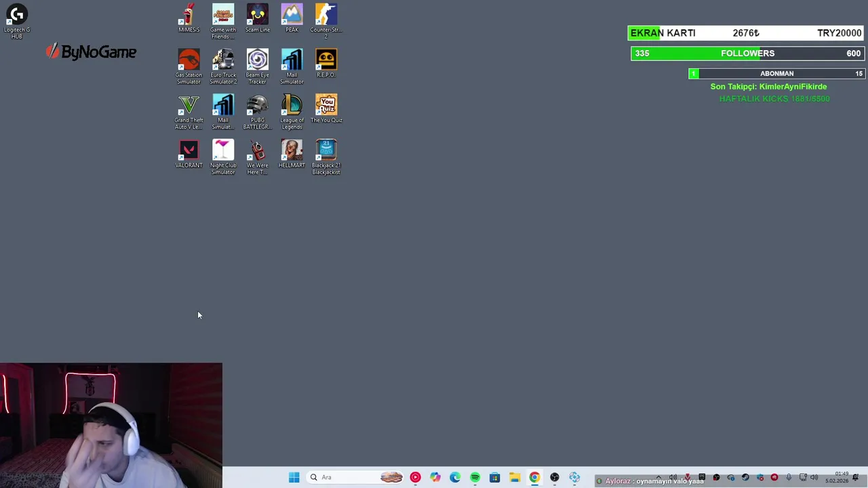This screenshot has height=488, width=868.
Task: Launch the HELLMART game icon
Action: [x=292, y=154]
